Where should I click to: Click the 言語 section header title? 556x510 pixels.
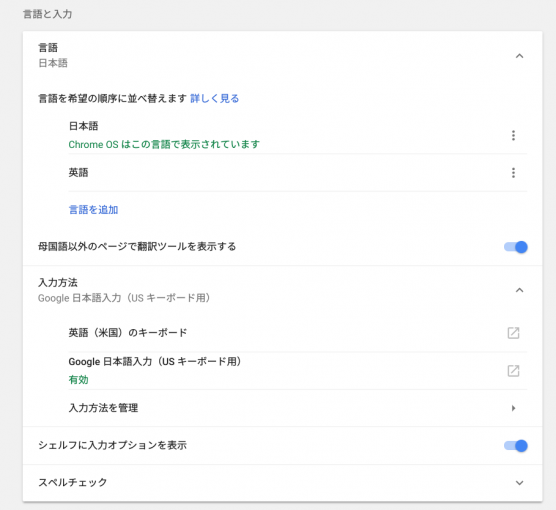(x=48, y=48)
